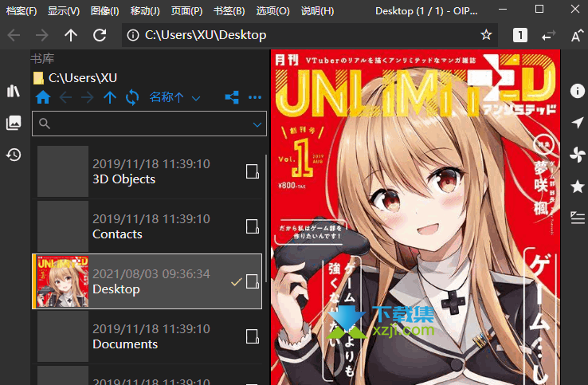Open the 档案(F) menu
The height and width of the screenshot is (385, 588).
point(22,11)
